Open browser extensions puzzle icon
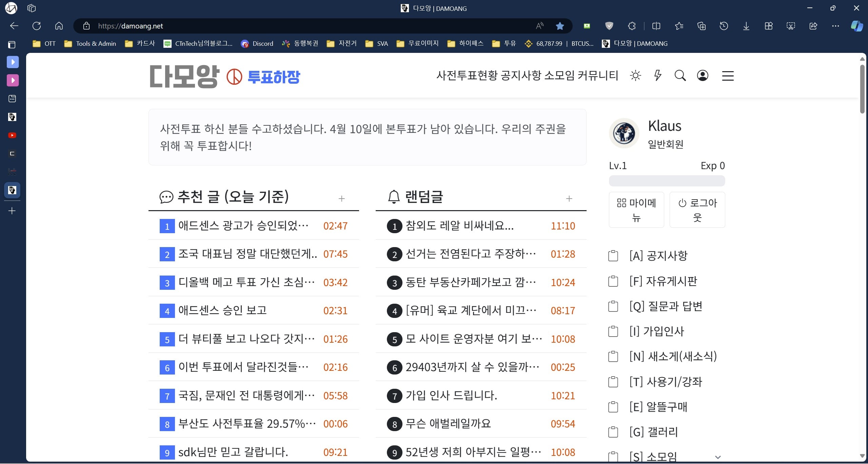This screenshot has width=868, height=464. pos(632,26)
